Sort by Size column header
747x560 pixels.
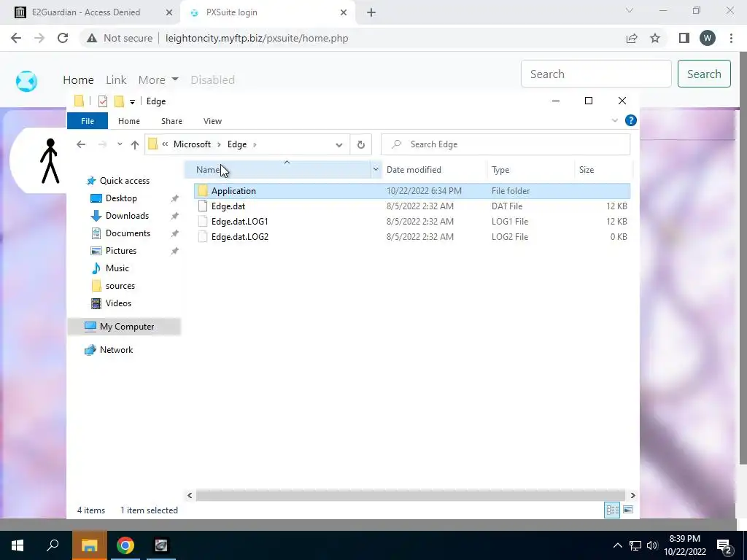[x=587, y=169]
